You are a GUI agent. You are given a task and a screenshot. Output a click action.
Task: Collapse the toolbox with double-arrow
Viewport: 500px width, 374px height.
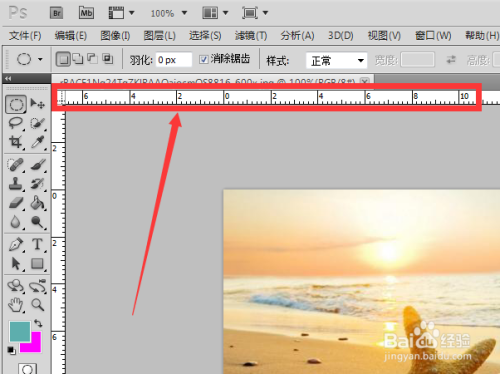click(8, 78)
